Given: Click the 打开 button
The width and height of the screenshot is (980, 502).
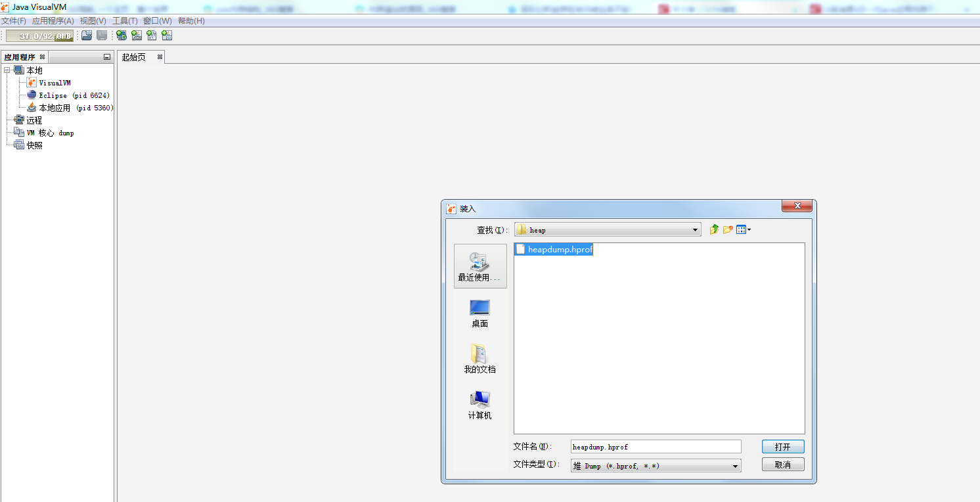Looking at the screenshot, I should (x=783, y=447).
